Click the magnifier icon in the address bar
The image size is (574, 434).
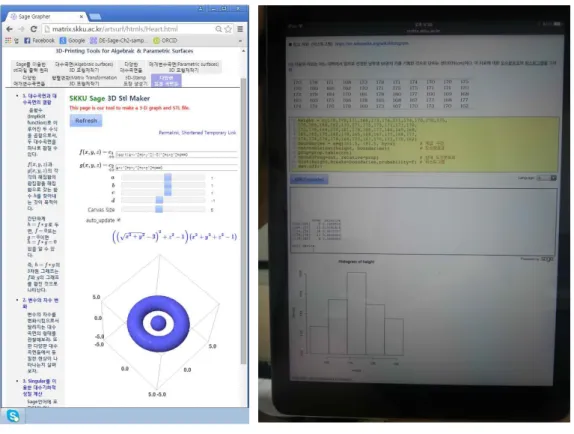(x=219, y=29)
